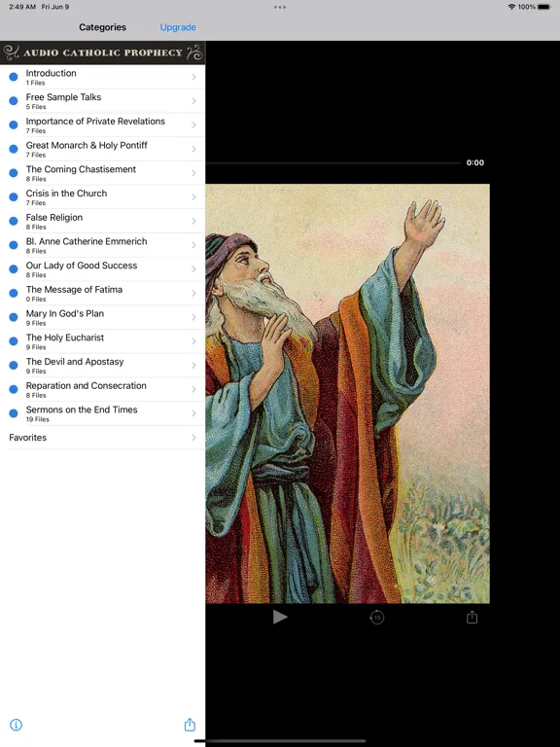
Task: Tap the battery status icon
Action: click(x=544, y=7)
